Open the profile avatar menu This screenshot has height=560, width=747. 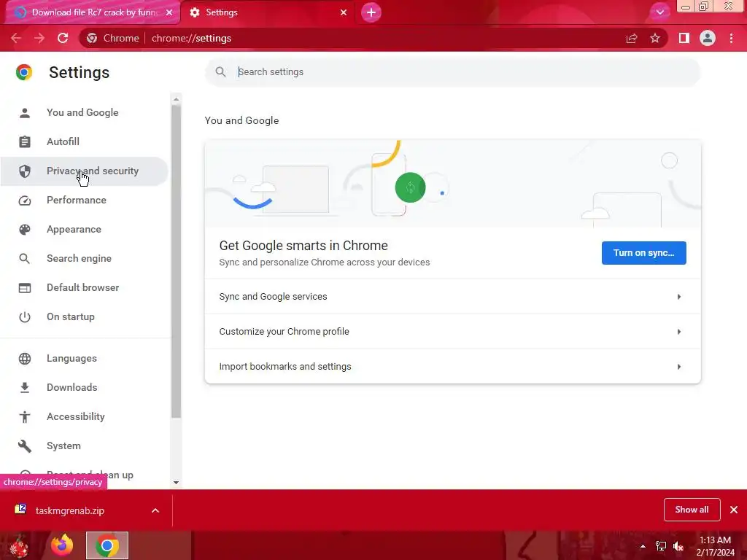pos(708,38)
